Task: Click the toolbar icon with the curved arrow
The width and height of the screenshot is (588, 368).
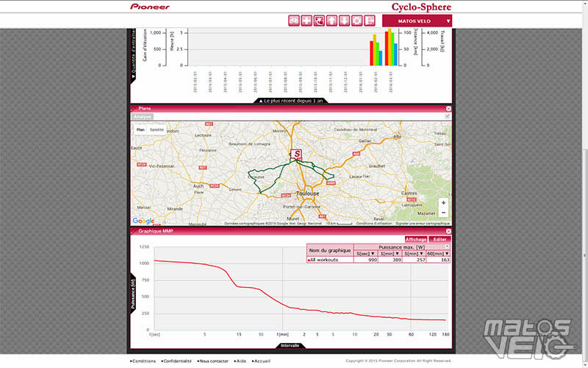Action: pyautogui.click(x=319, y=21)
